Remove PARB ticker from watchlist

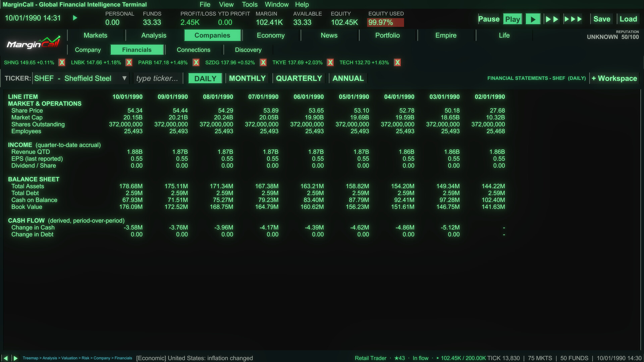(196, 62)
